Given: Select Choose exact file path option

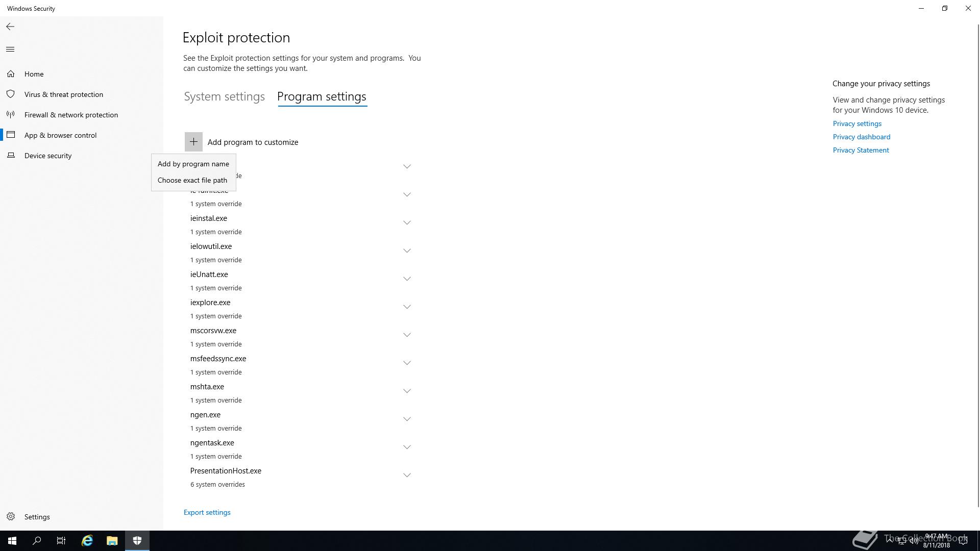Looking at the screenshot, I should (193, 180).
